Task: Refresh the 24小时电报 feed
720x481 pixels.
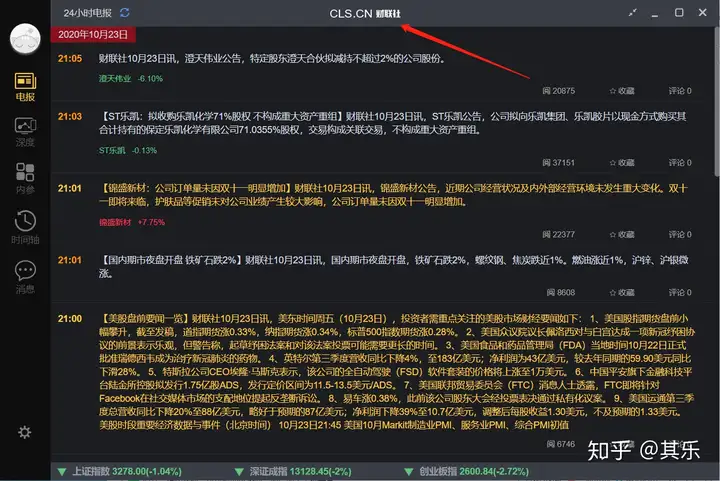Action: [x=124, y=13]
